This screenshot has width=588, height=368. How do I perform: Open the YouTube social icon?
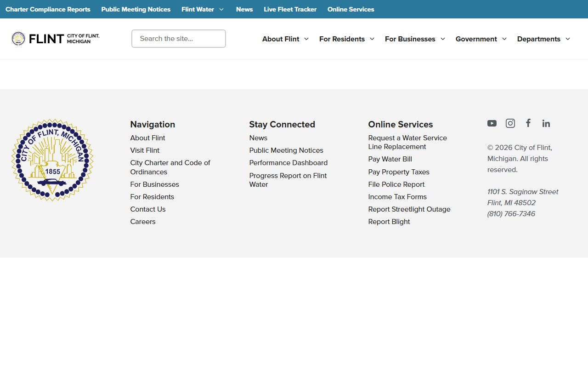[x=492, y=123]
